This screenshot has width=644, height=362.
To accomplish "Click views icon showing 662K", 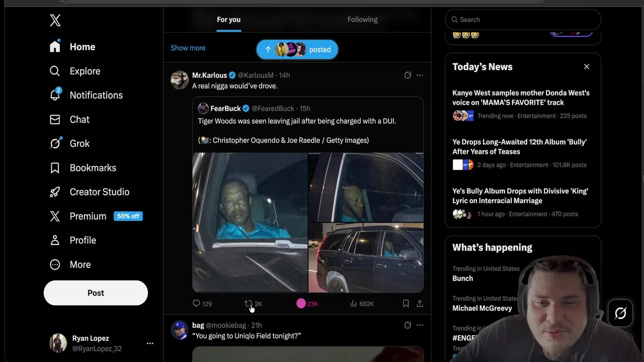I will (x=354, y=304).
